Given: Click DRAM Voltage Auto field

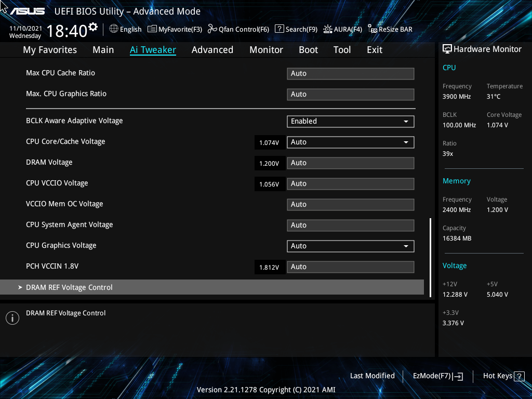Looking at the screenshot, I should click(351, 163).
